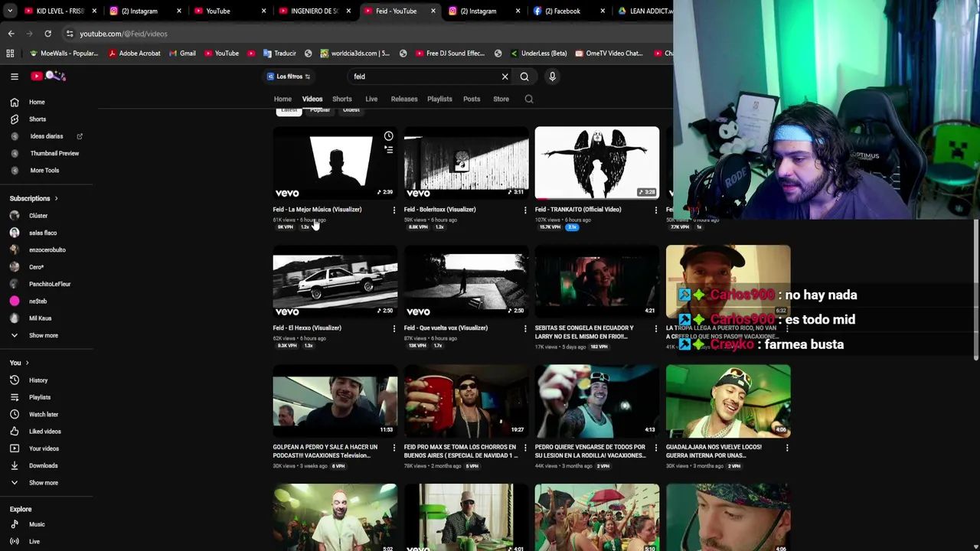This screenshot has width=980, height=551.
Task: Open Gmail bookmark in bookmarks bar
Action: click(x=181, y=54)
